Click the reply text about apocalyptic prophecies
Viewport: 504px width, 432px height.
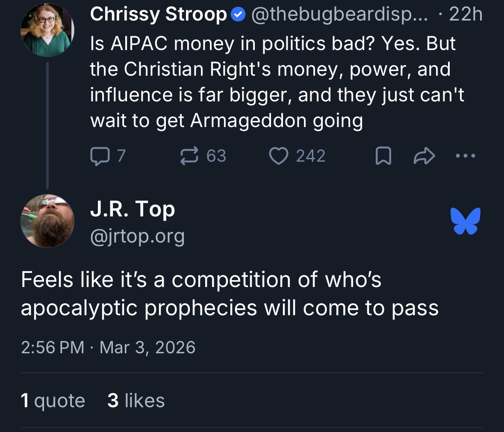230,293
